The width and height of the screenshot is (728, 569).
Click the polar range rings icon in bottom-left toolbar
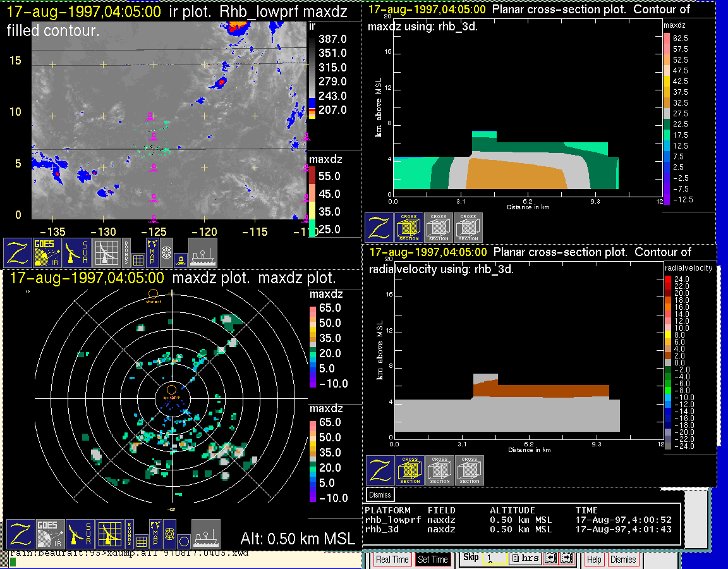pos(169,534)
